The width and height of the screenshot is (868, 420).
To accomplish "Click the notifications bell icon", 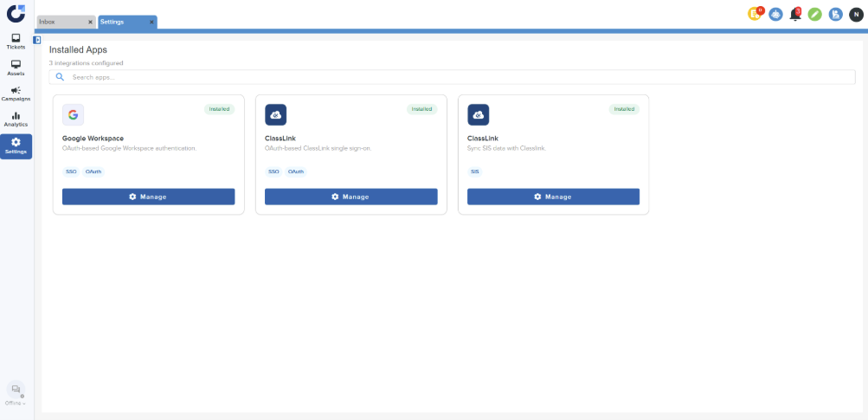I will click(795, 14).
